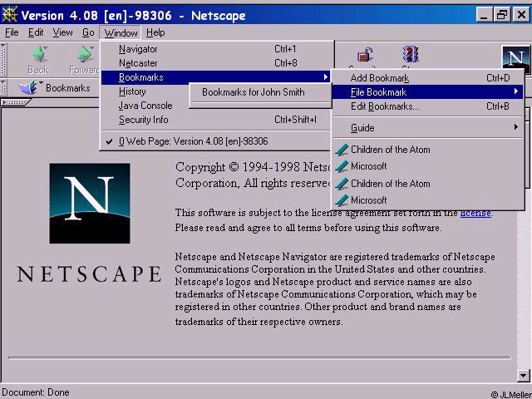This screenshot has width=532, height=399.
Task: Expand the File Bookmark submenu
Action: (427, 92)
